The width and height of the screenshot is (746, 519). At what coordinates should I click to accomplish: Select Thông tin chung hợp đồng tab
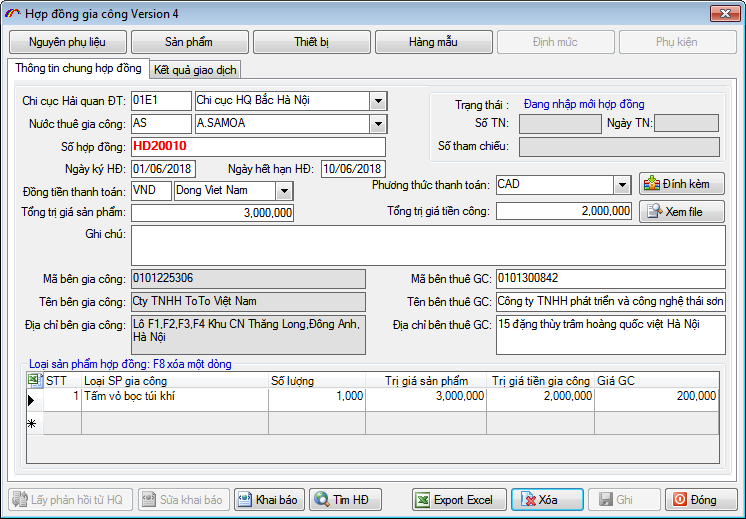point(78,69)
